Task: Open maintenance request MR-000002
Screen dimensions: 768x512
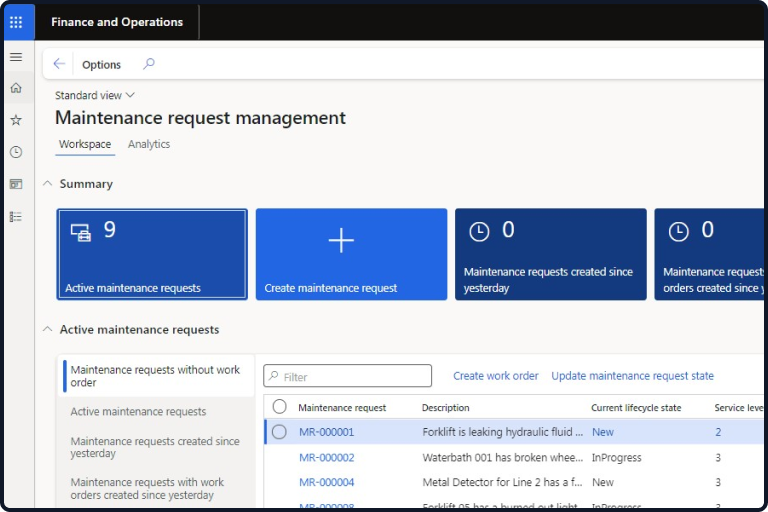Action: pos(326,458)
